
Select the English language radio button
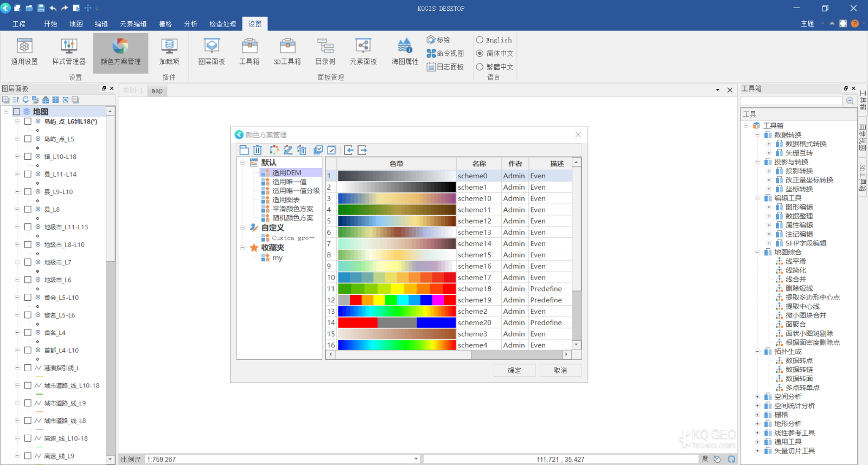click(x=480, y=40)
